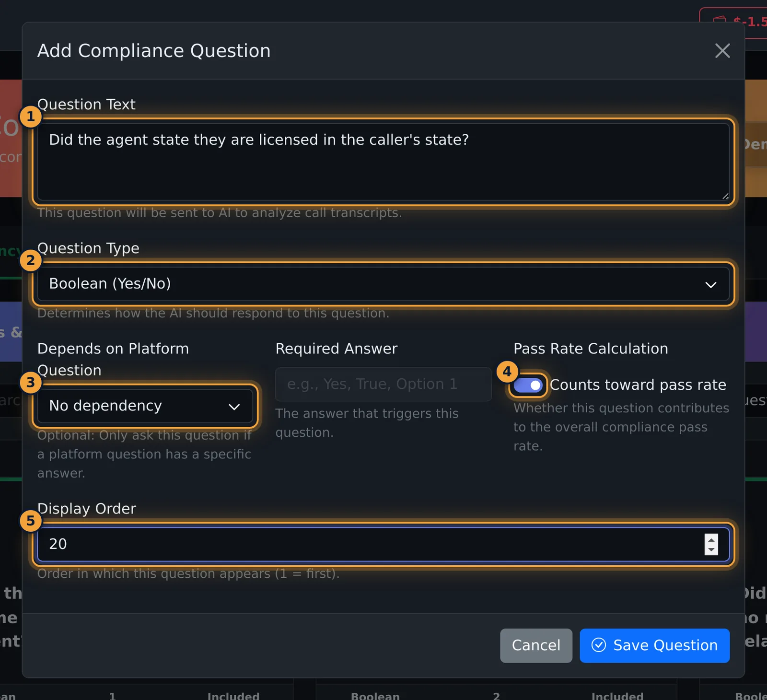Viewport: 767px width, 700px height.
Task: Open the Depends on Platform Question dropdown
Action: click(145, 406)
